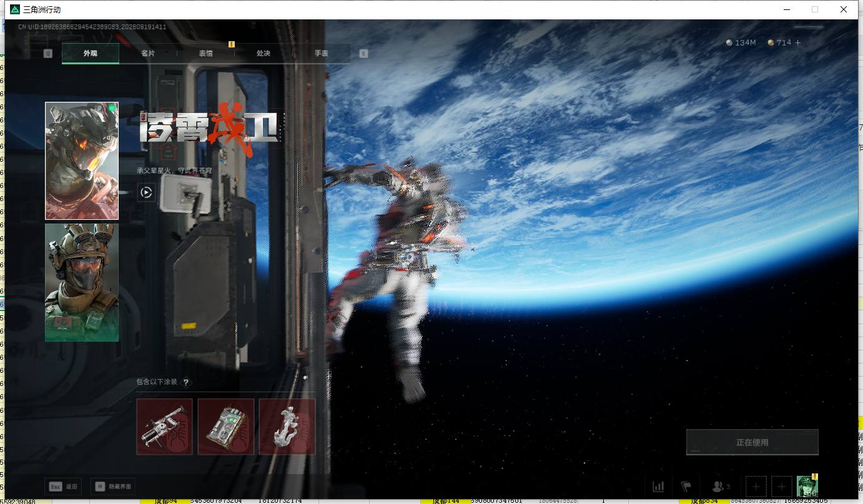Open the flags icon in bottom bar
This screenshot has width=863, height=504.
[686, 487]
